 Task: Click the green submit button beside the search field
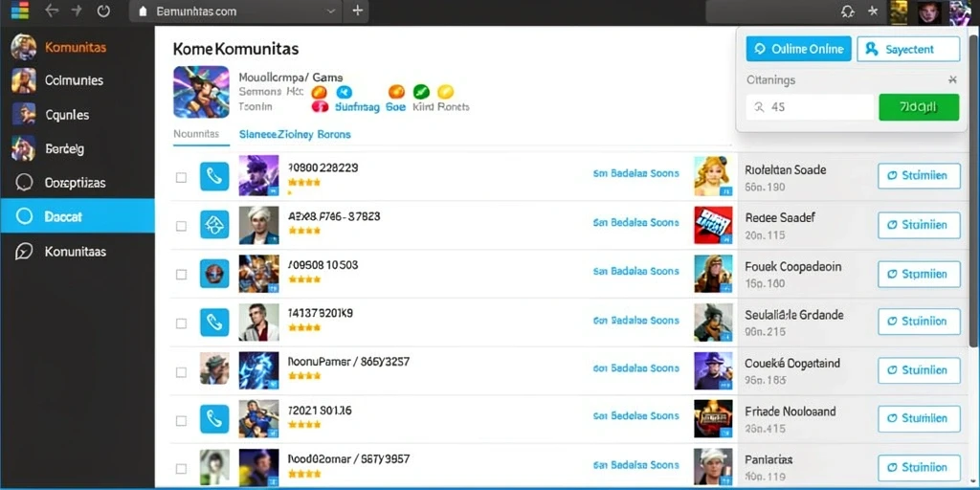click(919, 107)
